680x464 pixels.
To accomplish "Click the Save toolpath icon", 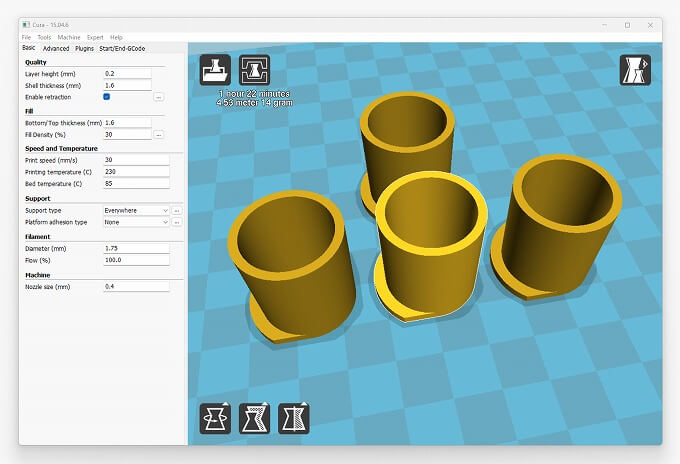I will pyautogui.click(x=254, y=71).
